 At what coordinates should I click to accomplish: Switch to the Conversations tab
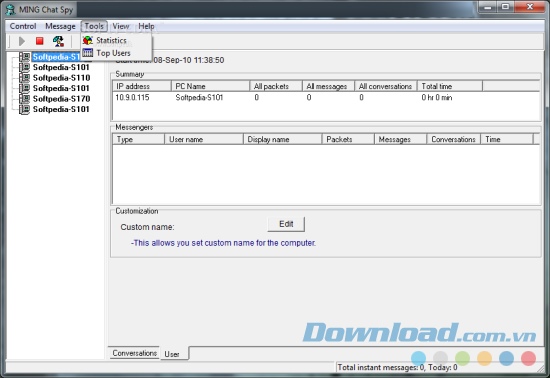[134, 353]
